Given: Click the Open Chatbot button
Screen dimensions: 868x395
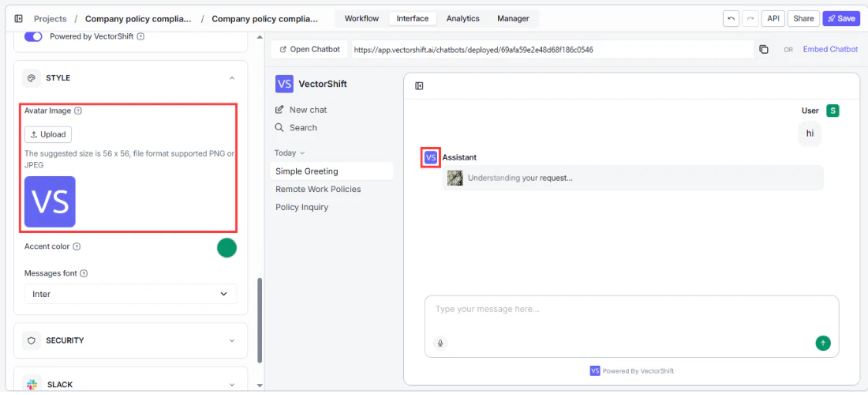Looking at the screenshot, I should pyautogui.click(x=310, y=49).
